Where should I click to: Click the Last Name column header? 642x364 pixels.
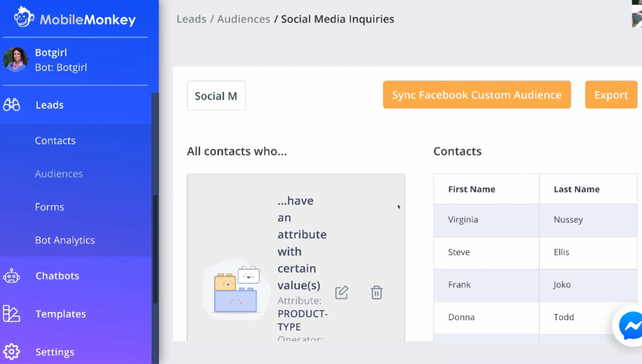(x=588, y=189)
